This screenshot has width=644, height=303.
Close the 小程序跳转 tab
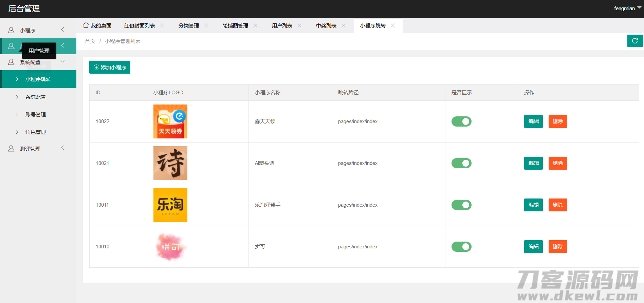point(393,25)
